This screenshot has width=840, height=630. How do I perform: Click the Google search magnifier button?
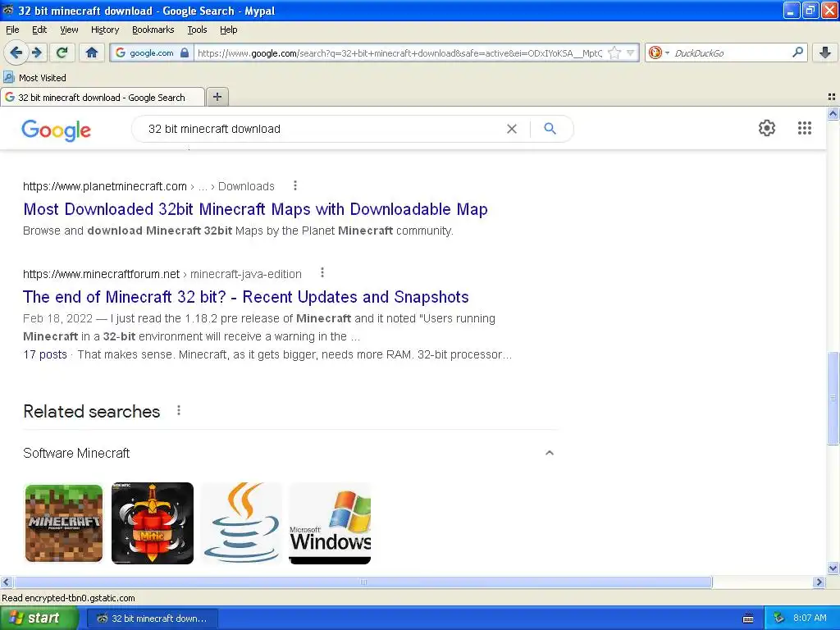[x=550, y=129]
